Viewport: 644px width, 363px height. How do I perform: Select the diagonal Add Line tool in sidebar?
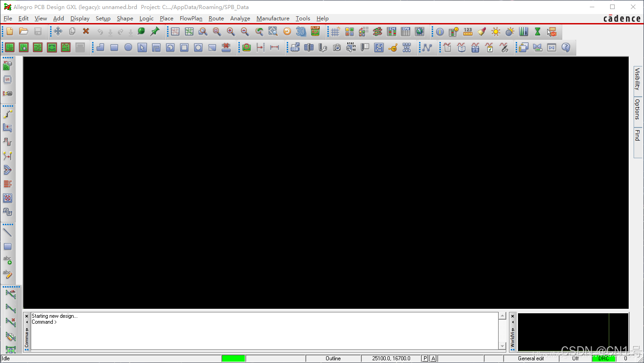pyautogui.click(x=8, y=232)
